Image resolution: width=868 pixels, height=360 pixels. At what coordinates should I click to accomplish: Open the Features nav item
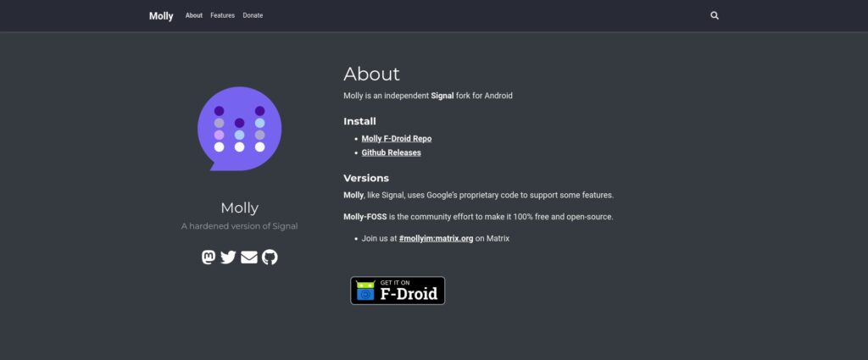[x=222, y=15]
